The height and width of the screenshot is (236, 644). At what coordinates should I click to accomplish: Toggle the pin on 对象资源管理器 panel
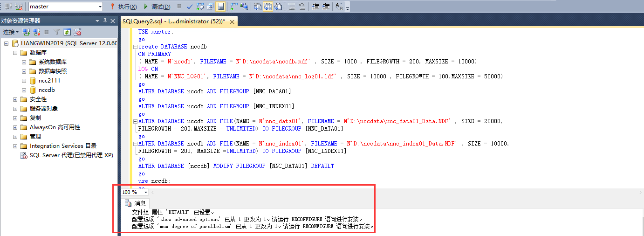pyautogui.click(x=105, y=21)
